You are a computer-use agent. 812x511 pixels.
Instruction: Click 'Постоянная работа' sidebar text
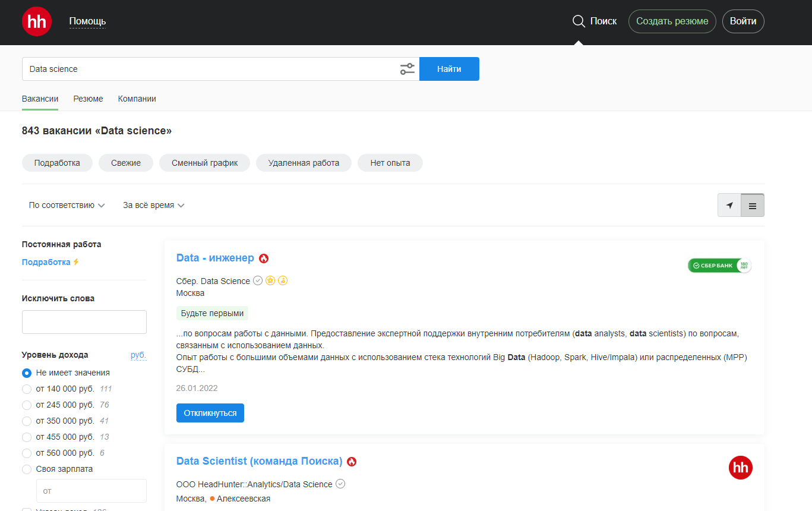(x=62, y=244)
